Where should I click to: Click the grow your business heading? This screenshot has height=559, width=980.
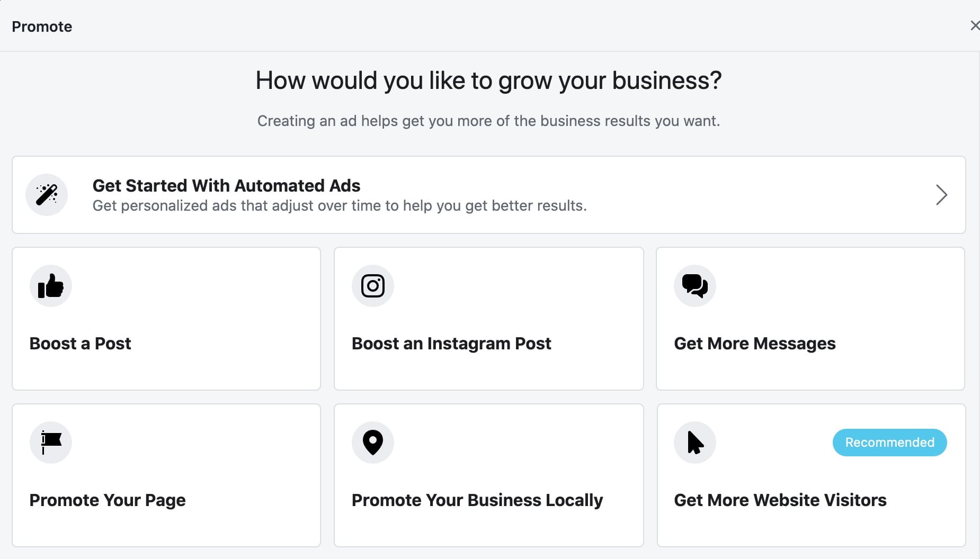pos(488,81)
